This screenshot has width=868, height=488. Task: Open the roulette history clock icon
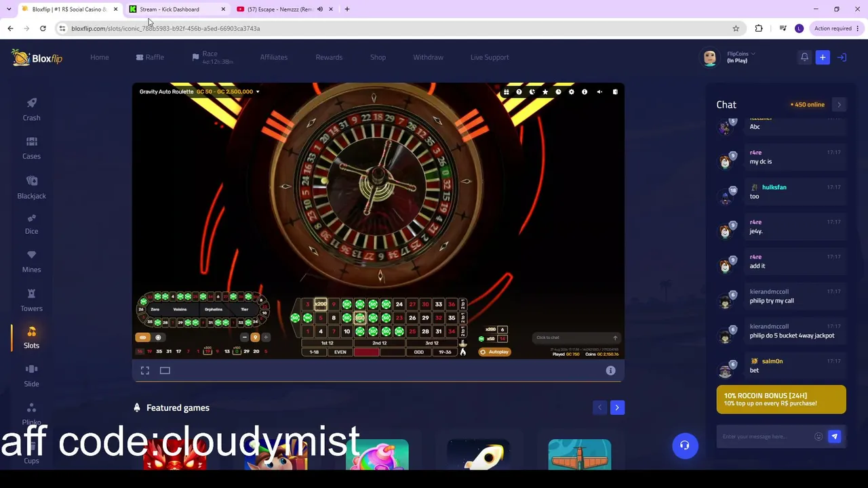click(x=558, y=91)
